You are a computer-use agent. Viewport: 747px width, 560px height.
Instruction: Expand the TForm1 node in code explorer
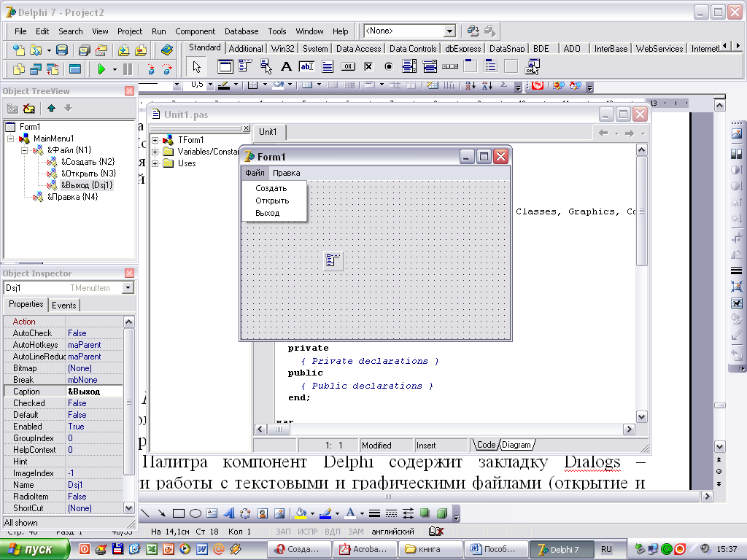pyautogui.click(x=155, y=140)
